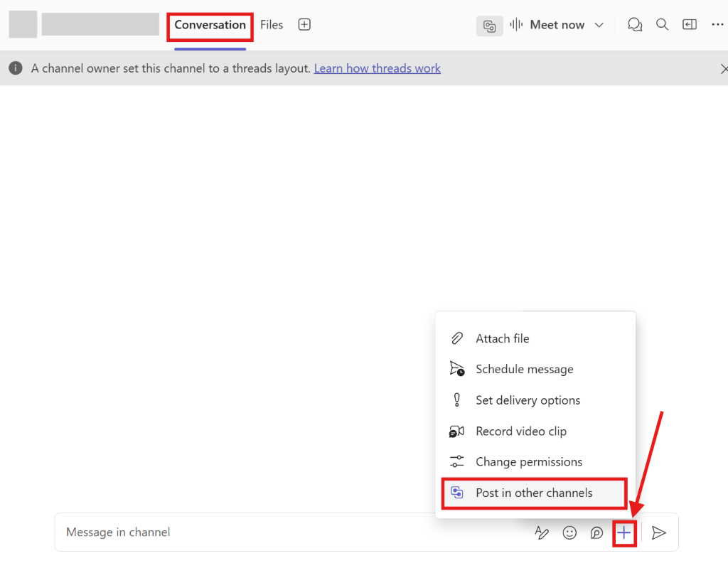This screenshot has width=728, height=563.
Task: Open the three-dot more options menu
Action: pos(718,25)
